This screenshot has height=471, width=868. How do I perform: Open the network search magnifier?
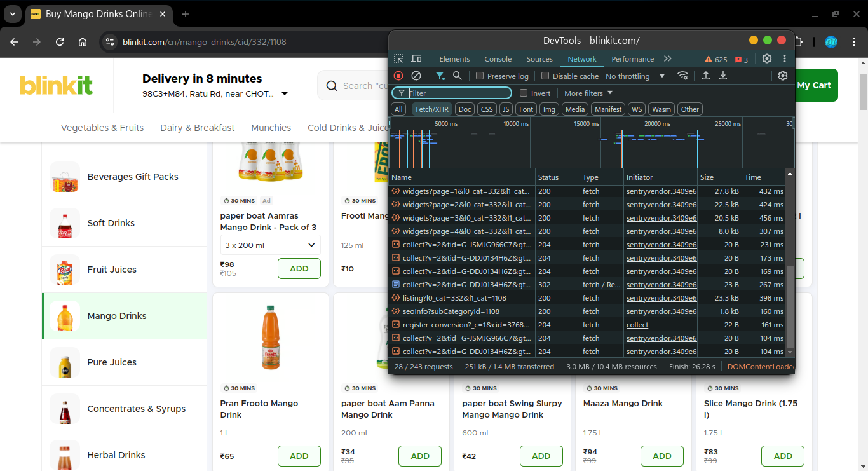[x=458, y=76]
